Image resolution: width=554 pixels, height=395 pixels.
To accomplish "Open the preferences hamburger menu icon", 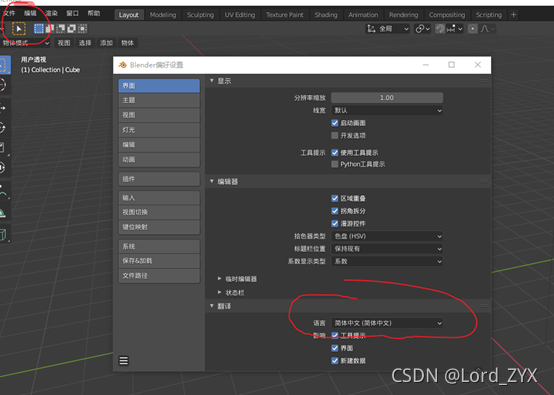I will pos(124,360).
